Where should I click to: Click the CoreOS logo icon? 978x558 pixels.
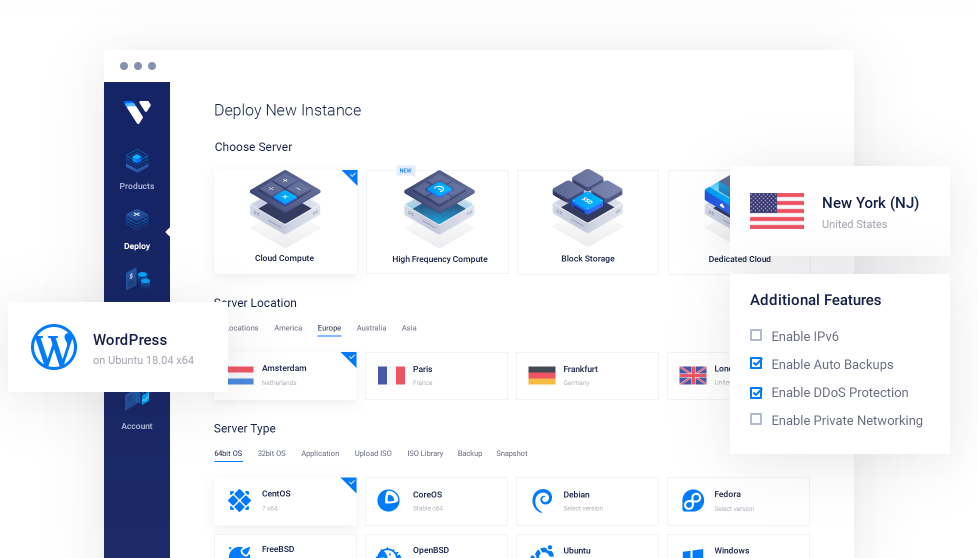389,500
